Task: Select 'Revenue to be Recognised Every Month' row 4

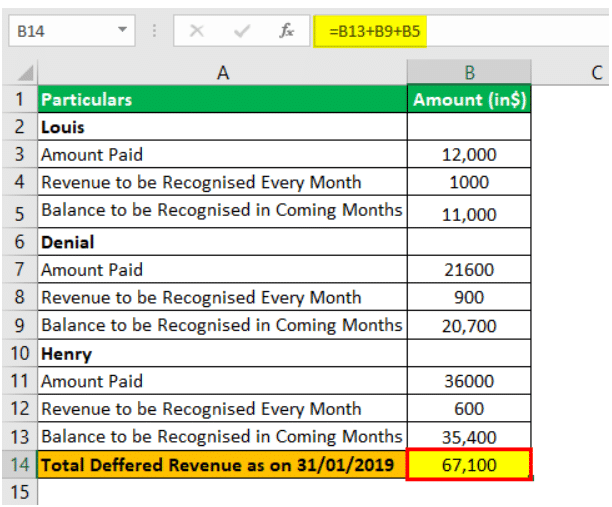Action: tap(222, 182)
